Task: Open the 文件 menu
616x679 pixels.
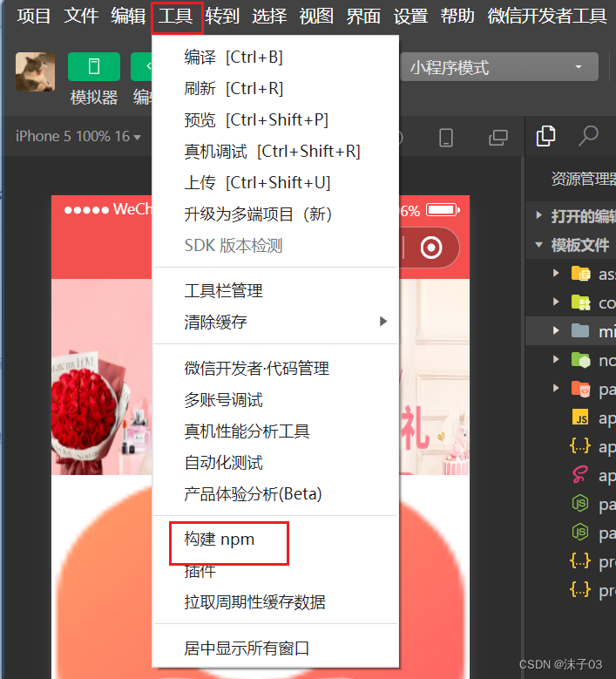Action: (81, 17)
